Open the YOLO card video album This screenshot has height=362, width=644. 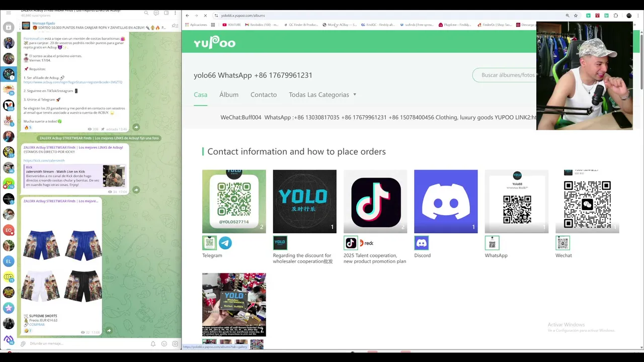(234, 305)
